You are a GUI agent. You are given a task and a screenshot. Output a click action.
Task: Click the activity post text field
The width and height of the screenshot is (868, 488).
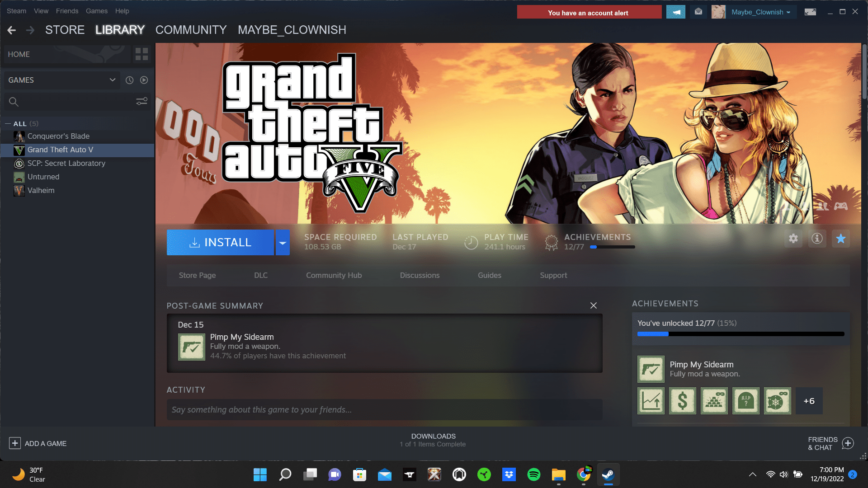384,410
